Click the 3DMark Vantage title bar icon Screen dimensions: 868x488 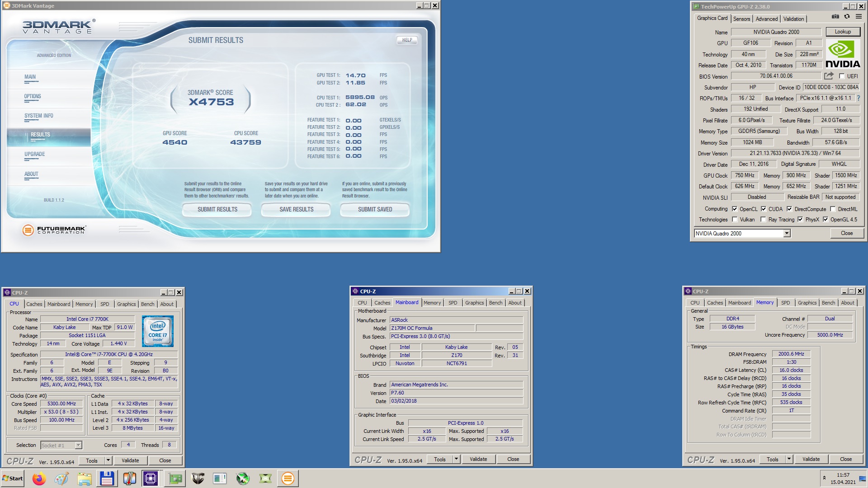(x=7, y=6)
